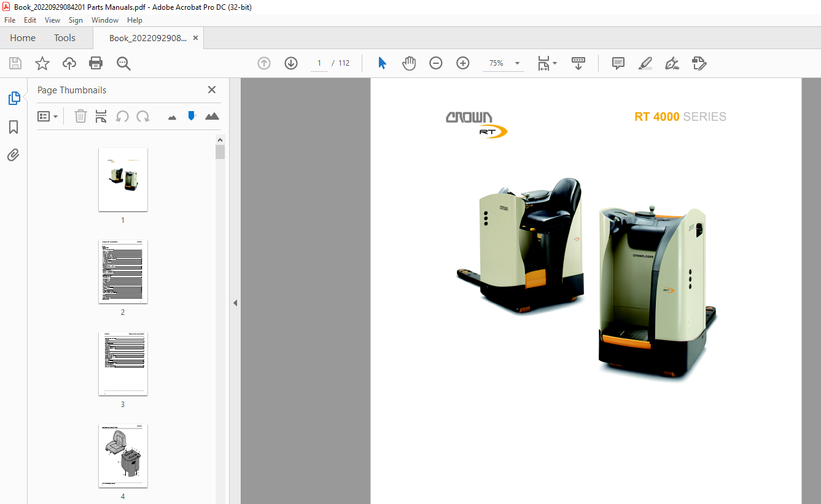The width and height of the screenshot is (821, 504).
Task: Switch to the Tools tab
Action: [x=64, y=38]
